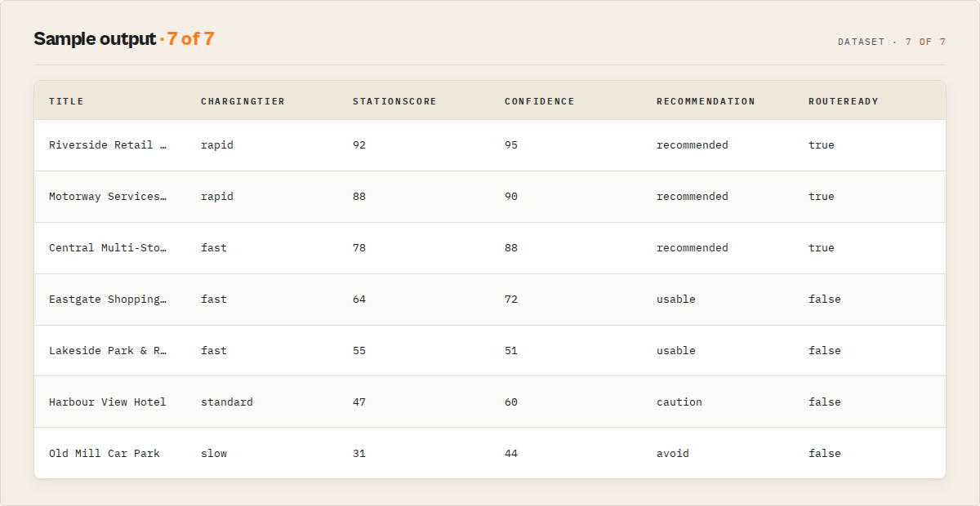
Task: Select the Eastgate Shopping title cell
Action: (108, 300)
